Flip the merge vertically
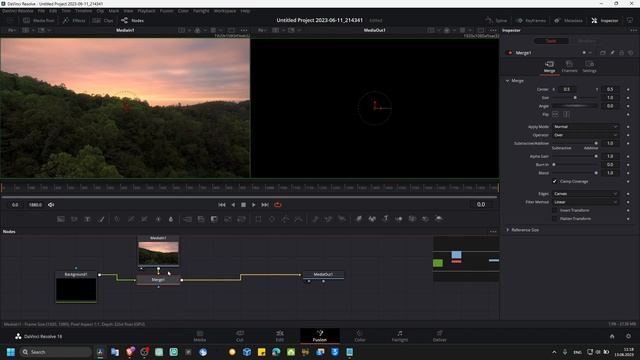 (567, 115)
